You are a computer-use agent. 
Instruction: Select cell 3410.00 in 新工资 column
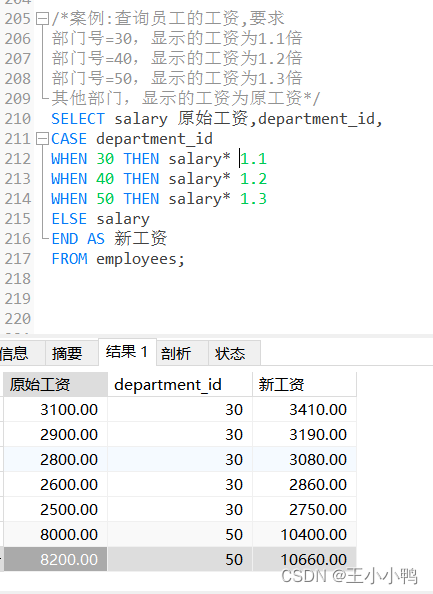(x=304, y=410)
